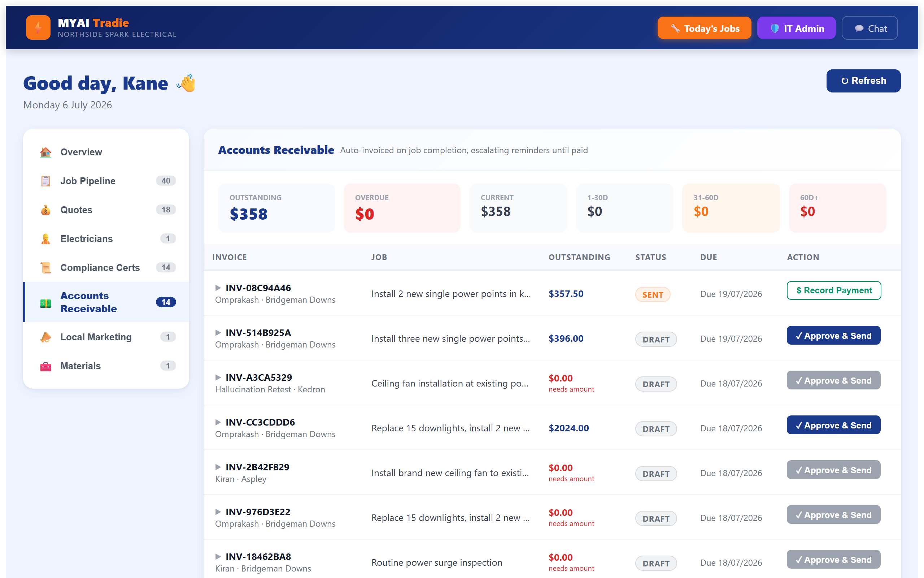Click the Materials toolbox icon
Image resolution: width=924 pixels, height=578 pixels.
click(x=46, y=366)
